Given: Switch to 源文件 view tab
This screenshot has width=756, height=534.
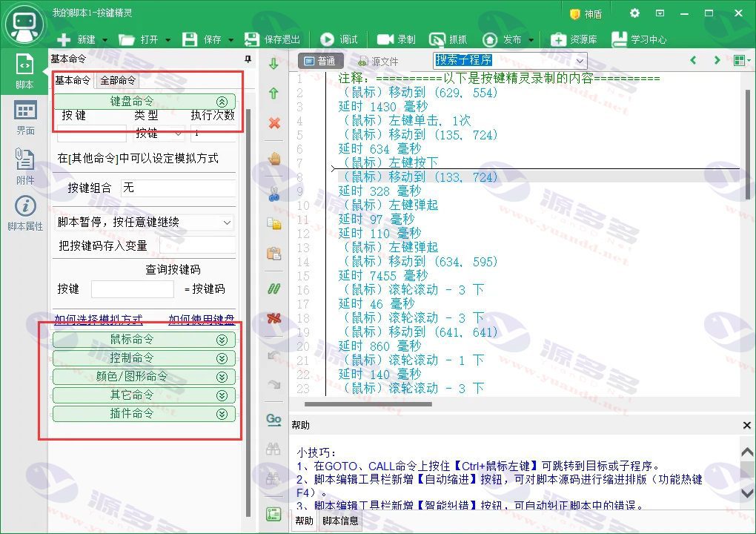Looking at the screenshot, I should click(378, 62).
